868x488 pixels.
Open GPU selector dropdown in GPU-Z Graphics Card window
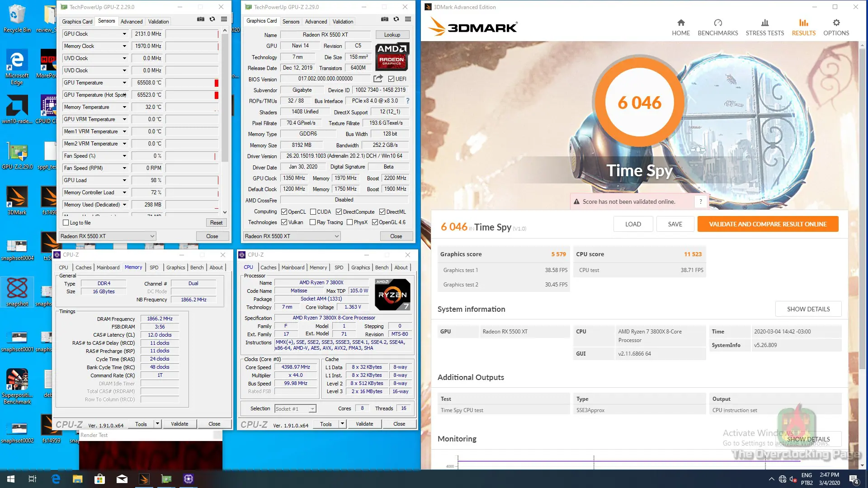click(292, 236)
